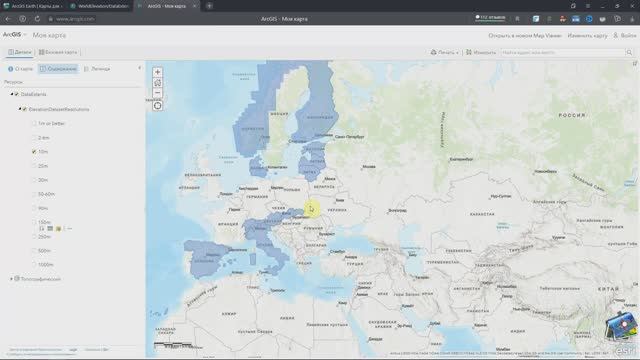640x360 pixels.
Task: Collapse the DataExtents tree node
Action: (x=11, y=94)
